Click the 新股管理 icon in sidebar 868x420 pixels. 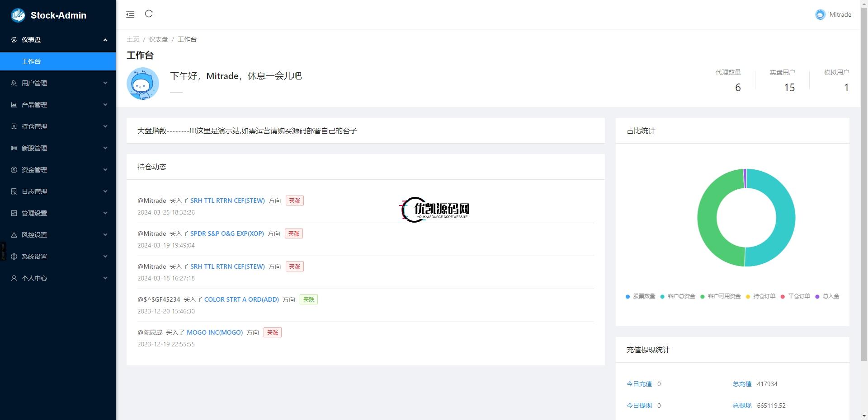[14, 148]
